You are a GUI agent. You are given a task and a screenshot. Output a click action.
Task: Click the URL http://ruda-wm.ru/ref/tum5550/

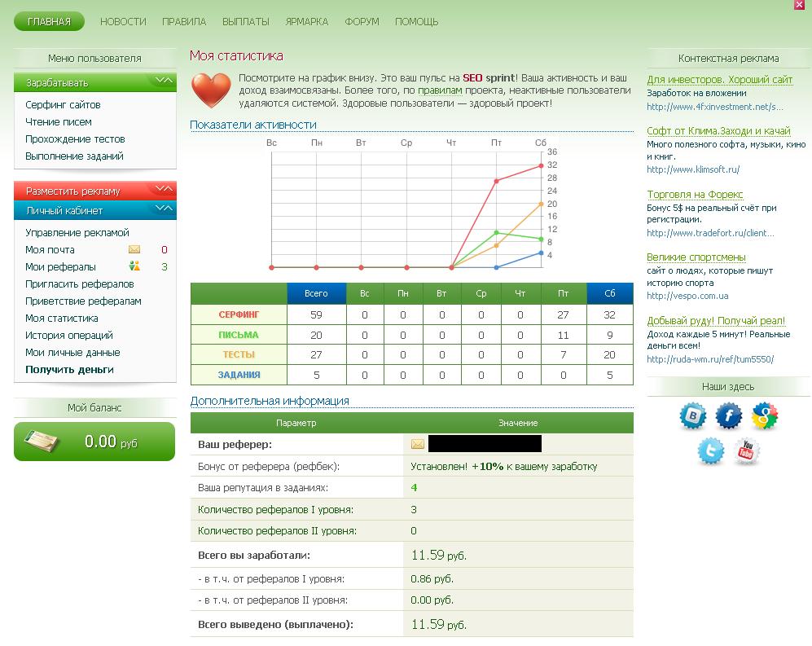(710, 359)
